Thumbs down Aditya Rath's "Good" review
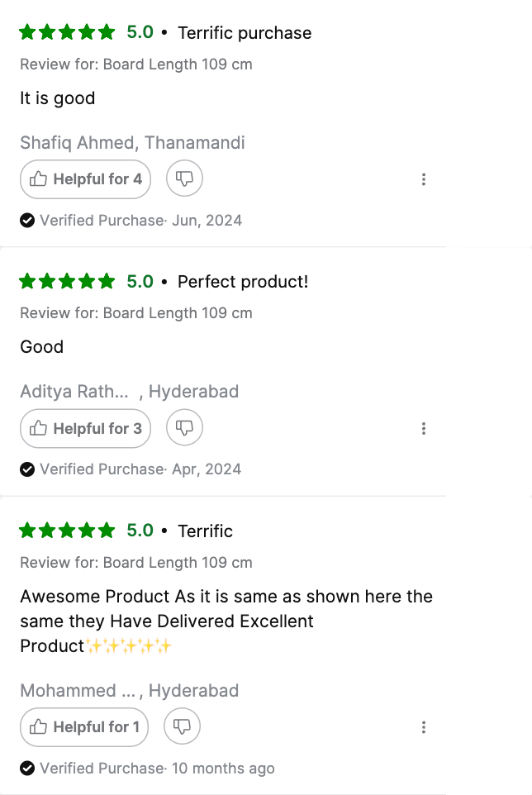This screenshot has height=795, width=532. coord(185,428)
